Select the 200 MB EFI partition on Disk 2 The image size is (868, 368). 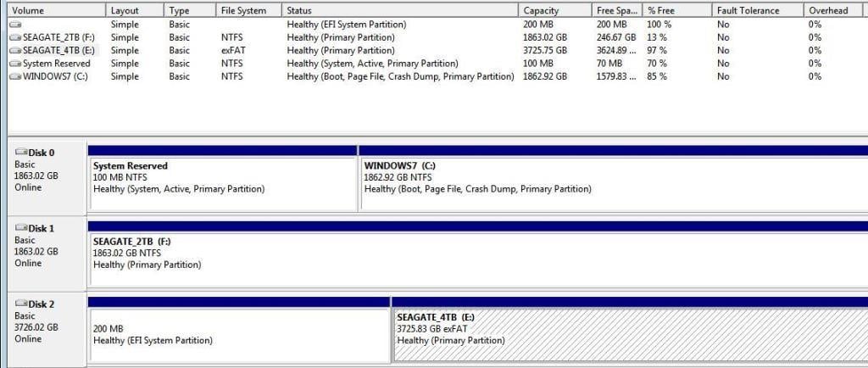(x=238, y=334)
